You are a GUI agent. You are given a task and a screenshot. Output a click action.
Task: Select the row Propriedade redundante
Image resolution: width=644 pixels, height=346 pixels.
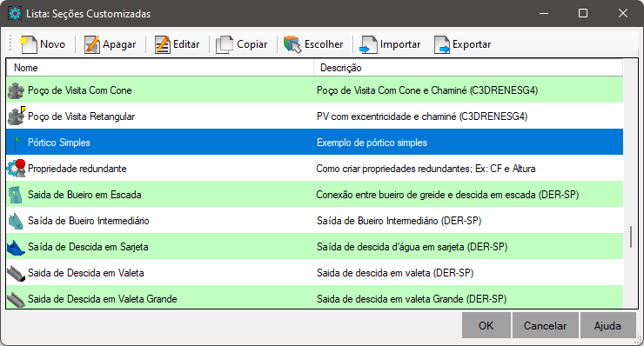[x=315, y=169]
